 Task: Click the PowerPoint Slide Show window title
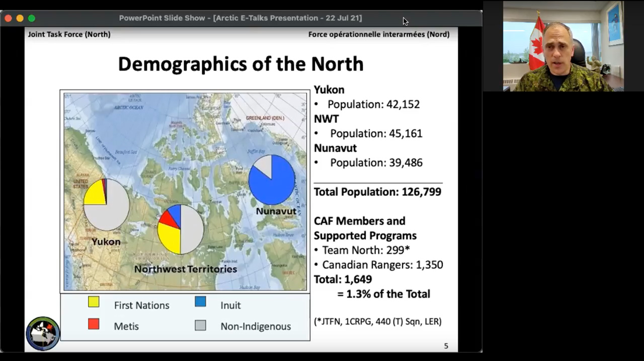(x=240, y=18)
